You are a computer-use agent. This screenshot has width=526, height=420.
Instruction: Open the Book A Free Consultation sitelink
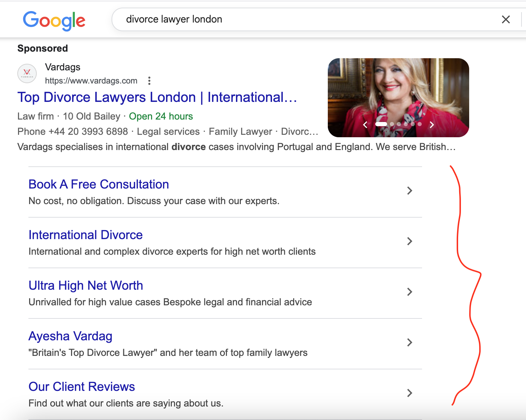[x=99, y=184]
